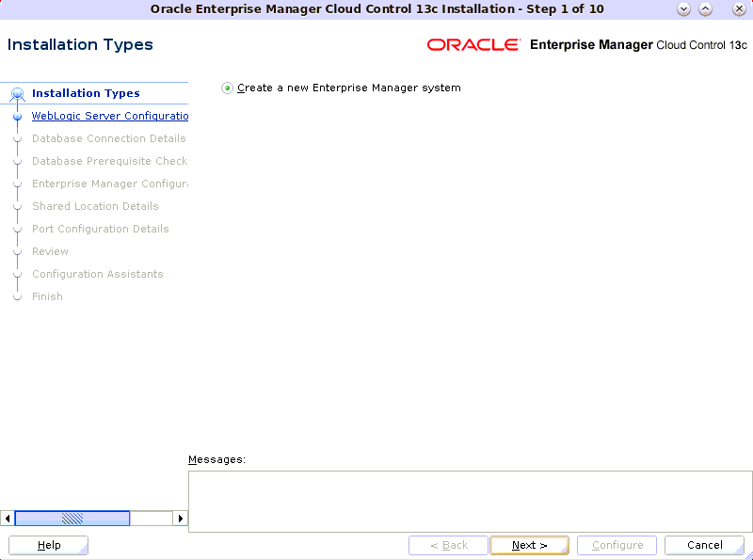Click the disabled Back button
The image size is (753, 560).
[448, 545]
